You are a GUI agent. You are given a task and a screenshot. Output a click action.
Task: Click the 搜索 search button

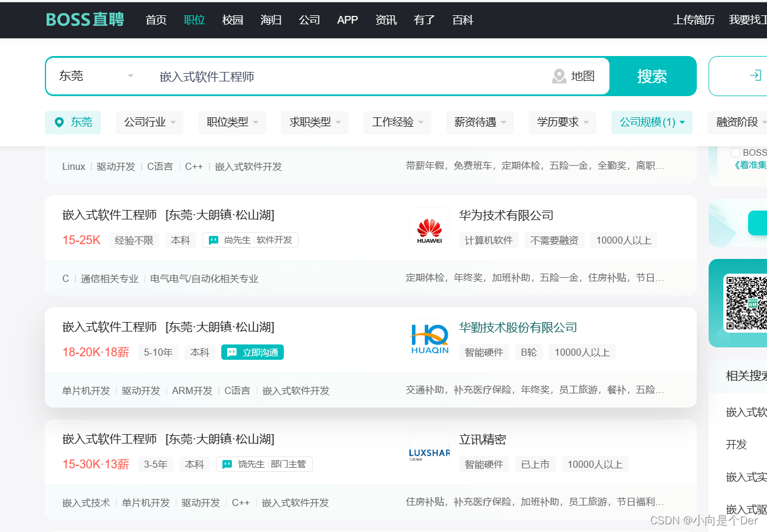pyautogui.click(x=652, y=76)
